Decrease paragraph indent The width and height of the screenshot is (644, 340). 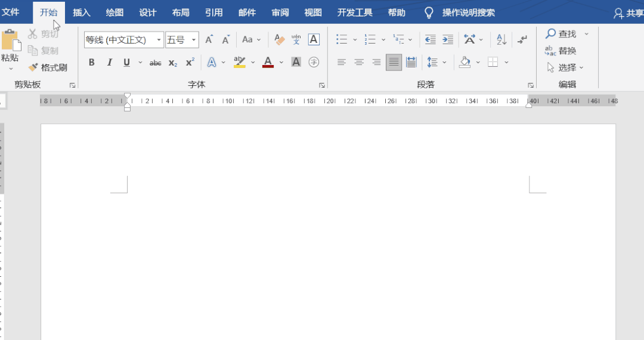click(430, 39)
